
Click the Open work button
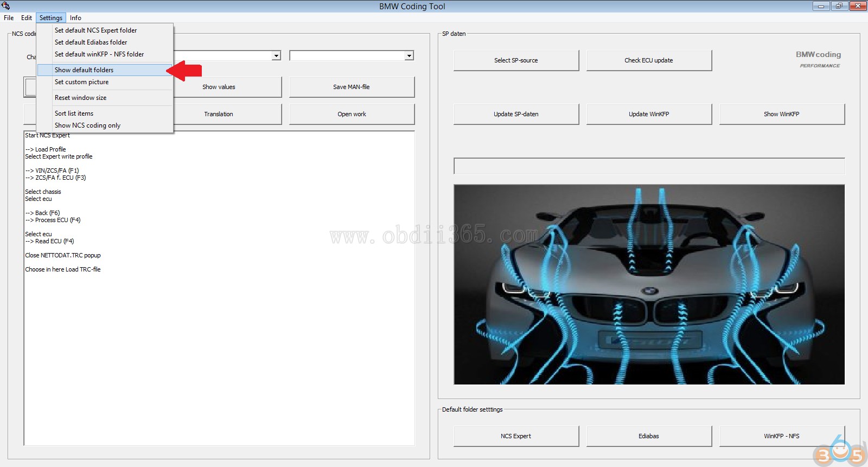click(x=352, y=114)
